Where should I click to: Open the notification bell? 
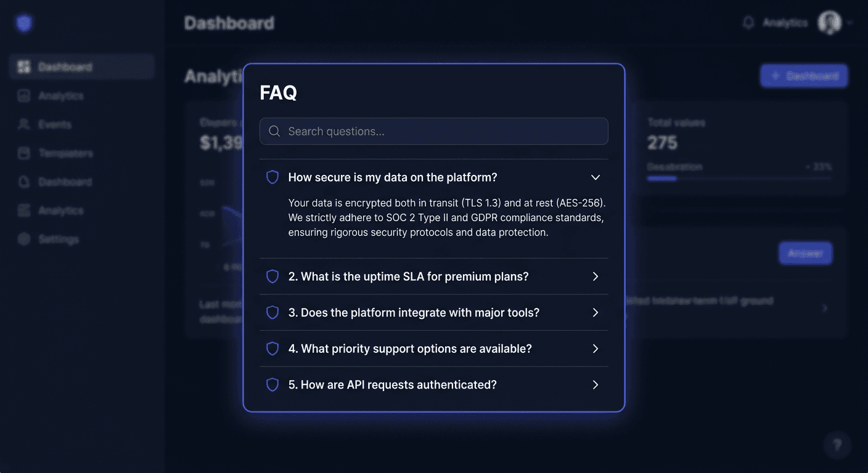point(748,22)
